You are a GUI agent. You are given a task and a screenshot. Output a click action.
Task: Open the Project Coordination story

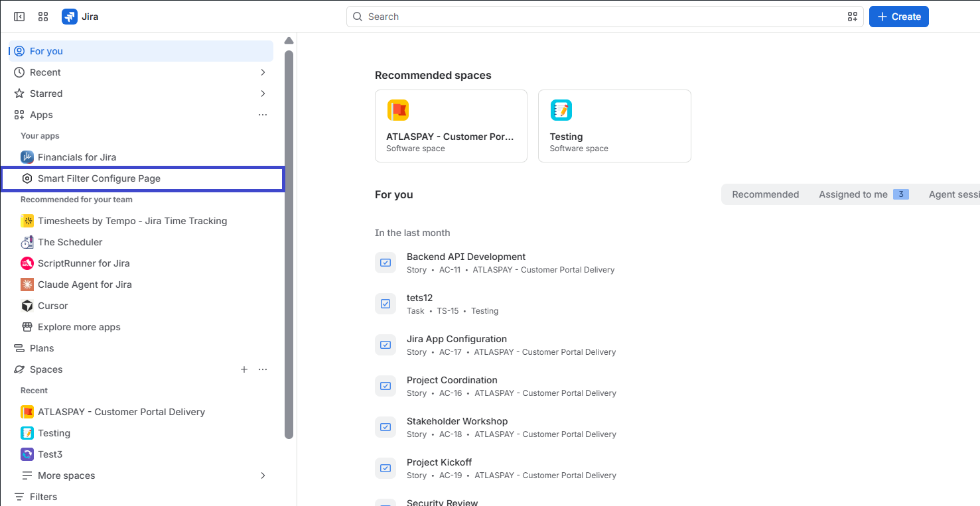click(x=452, y=380)
